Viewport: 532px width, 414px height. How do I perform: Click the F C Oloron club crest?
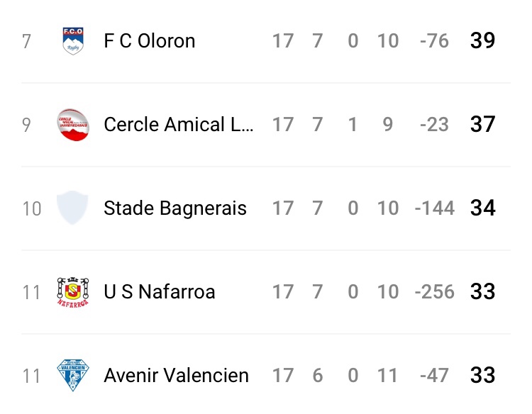(x=73, y=41)
